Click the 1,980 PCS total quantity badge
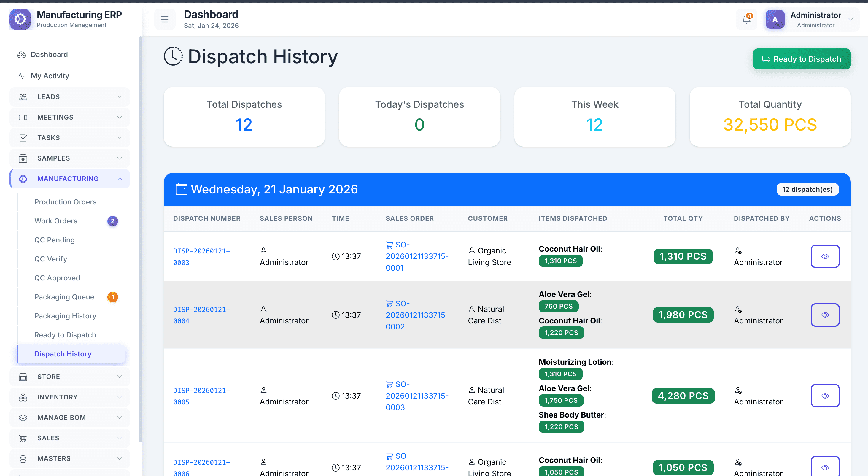Screen dimensions: 868x476 [683, 315]
